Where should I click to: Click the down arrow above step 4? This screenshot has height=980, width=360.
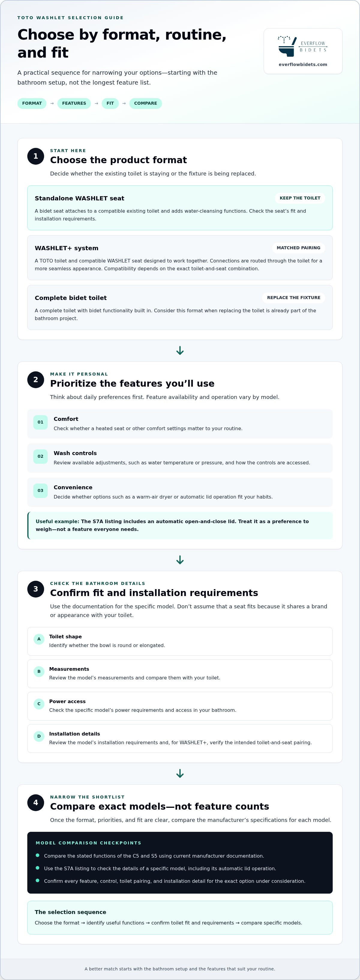pyautogui.click(x=180, y=773)
